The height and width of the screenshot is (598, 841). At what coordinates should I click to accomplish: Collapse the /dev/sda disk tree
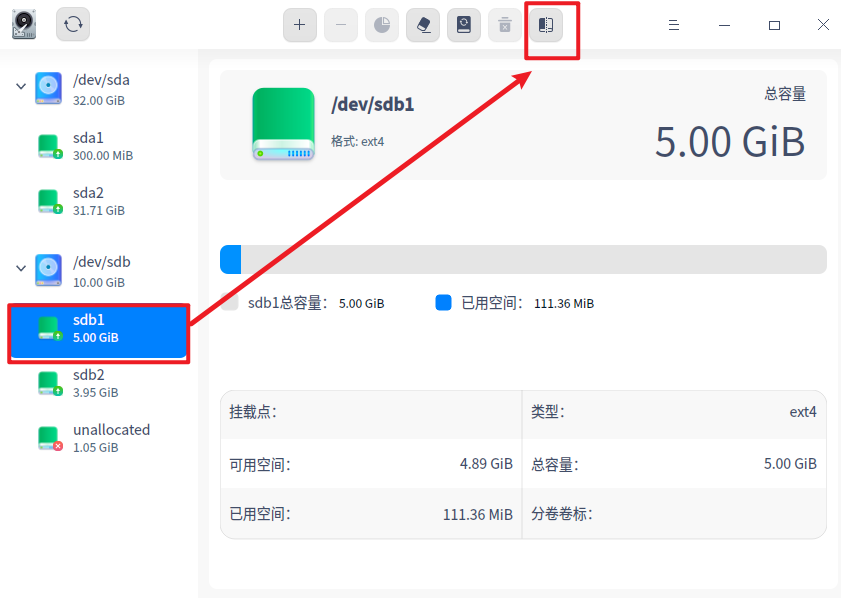pos(21,86)
